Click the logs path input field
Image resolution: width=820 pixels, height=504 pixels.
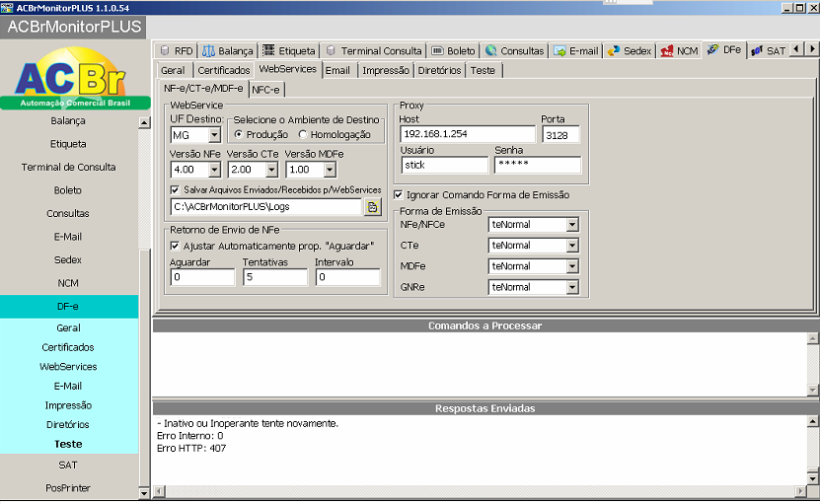(x=266, y=206)
